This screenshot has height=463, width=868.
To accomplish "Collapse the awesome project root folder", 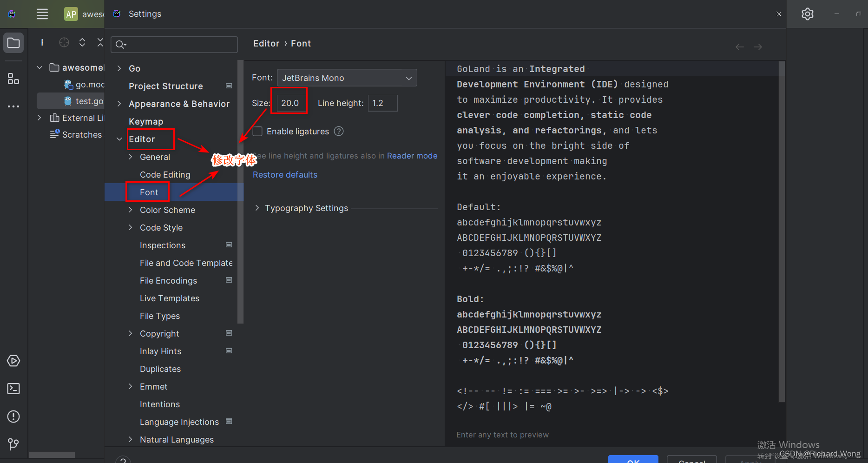I will [x=40, y=67].
